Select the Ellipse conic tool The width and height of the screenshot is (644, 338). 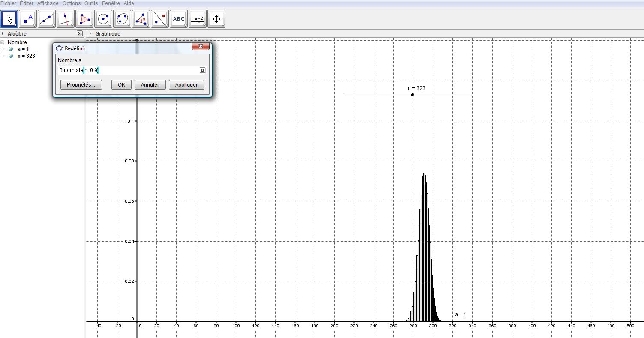[122, 19]
